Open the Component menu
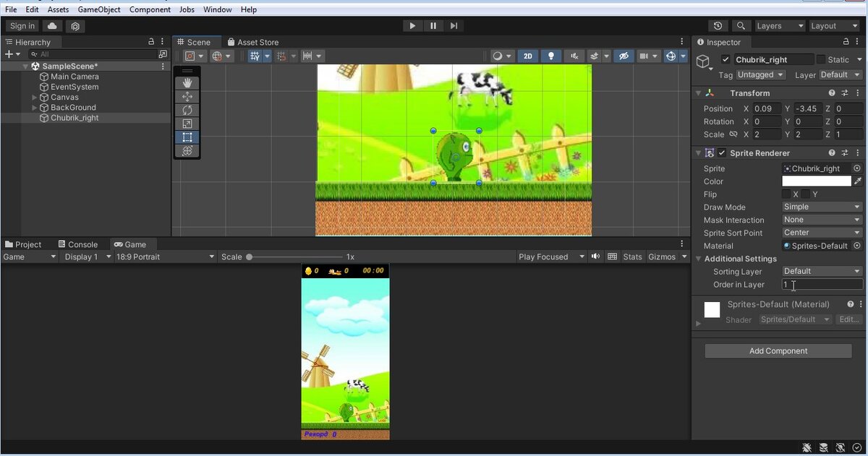868x456 pixels. click(x=150, y=9)
